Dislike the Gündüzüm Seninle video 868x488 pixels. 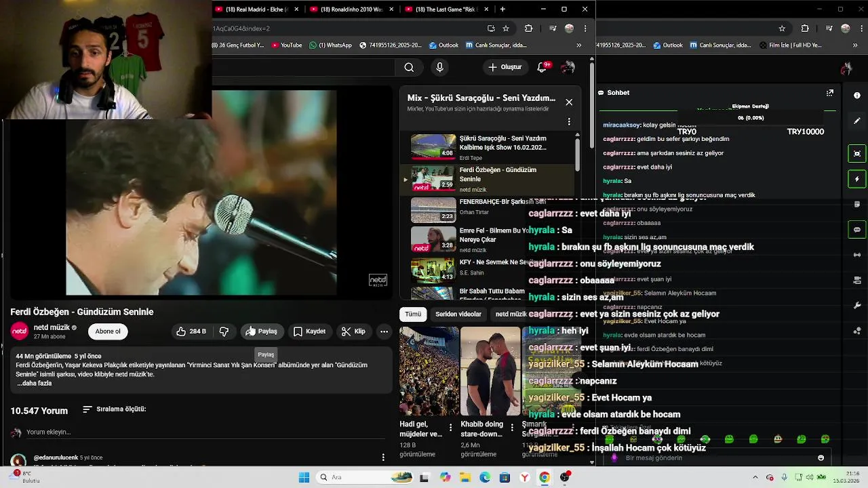[x=224, y=331]
